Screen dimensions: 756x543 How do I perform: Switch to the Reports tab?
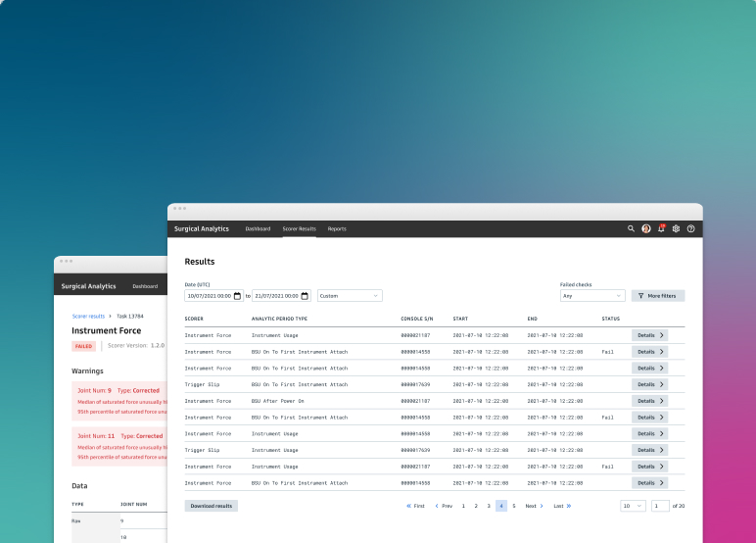click(x=337, y=228)
